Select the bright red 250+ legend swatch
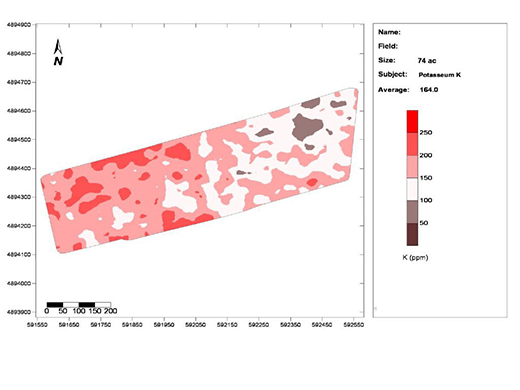The width and height of the screenshot is (520, 390). 412,122
